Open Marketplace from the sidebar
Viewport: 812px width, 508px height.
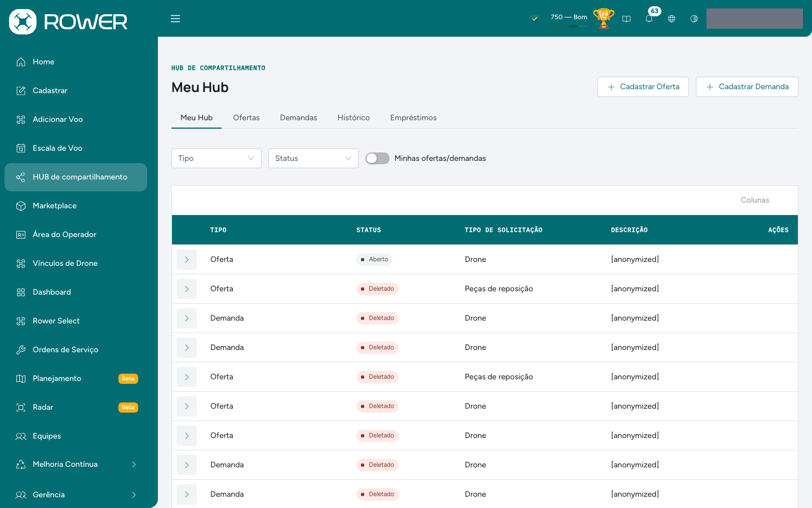tap(76, 205)
